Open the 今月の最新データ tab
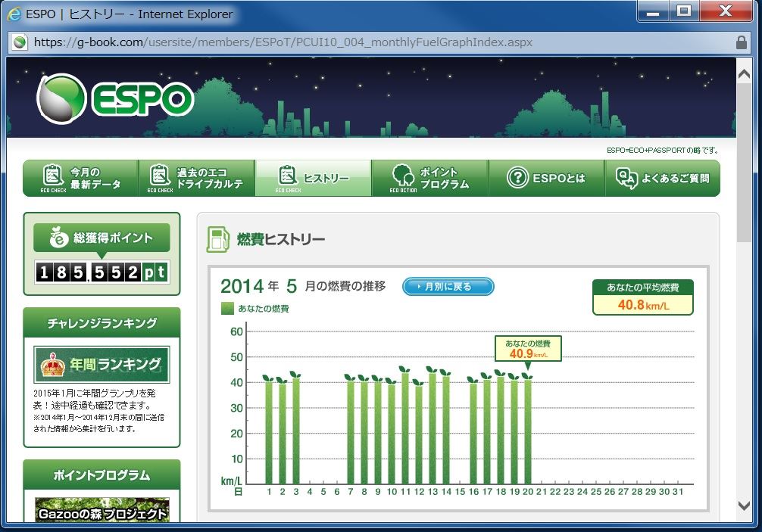This screenshot has width=762, height=532. tap(81, 178)
